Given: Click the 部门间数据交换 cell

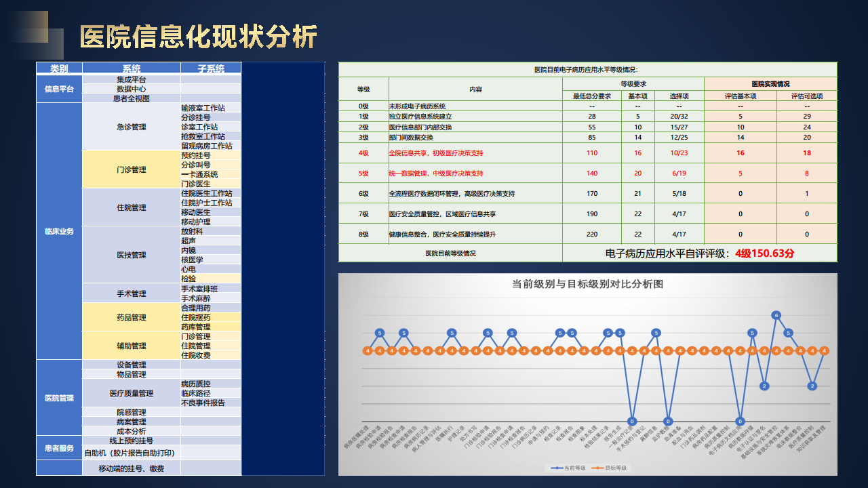Looking at the screenshot, I should click(x=475, y=137).
